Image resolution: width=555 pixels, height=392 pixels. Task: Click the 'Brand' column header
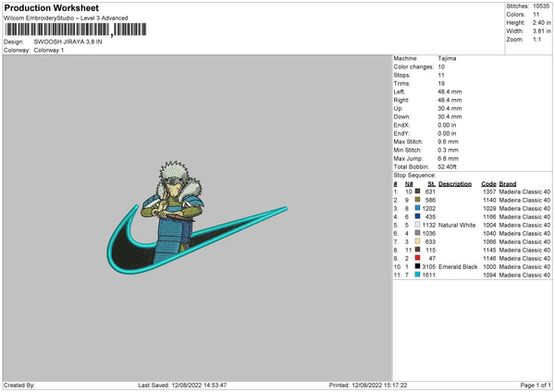(x=508, y=184)
